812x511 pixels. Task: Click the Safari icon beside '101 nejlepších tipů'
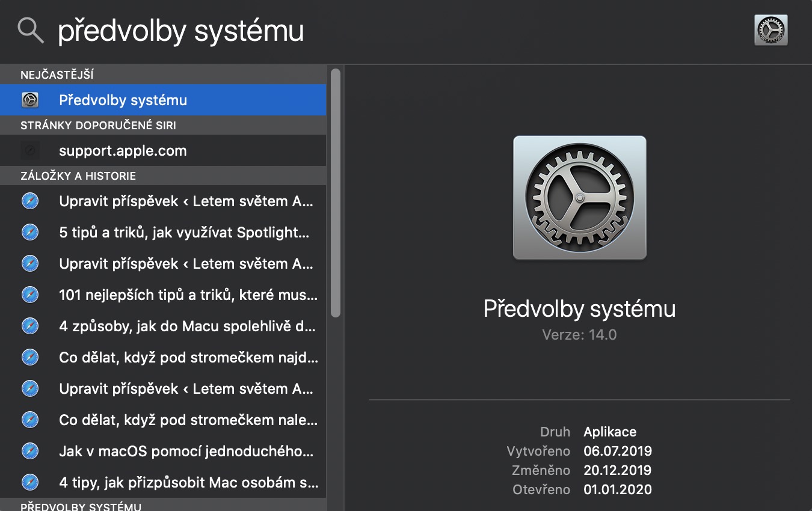click(30, 295)
